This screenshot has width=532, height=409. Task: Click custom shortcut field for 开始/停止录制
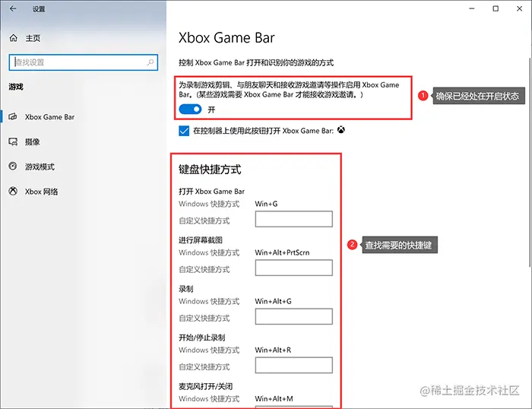(294, 365)
